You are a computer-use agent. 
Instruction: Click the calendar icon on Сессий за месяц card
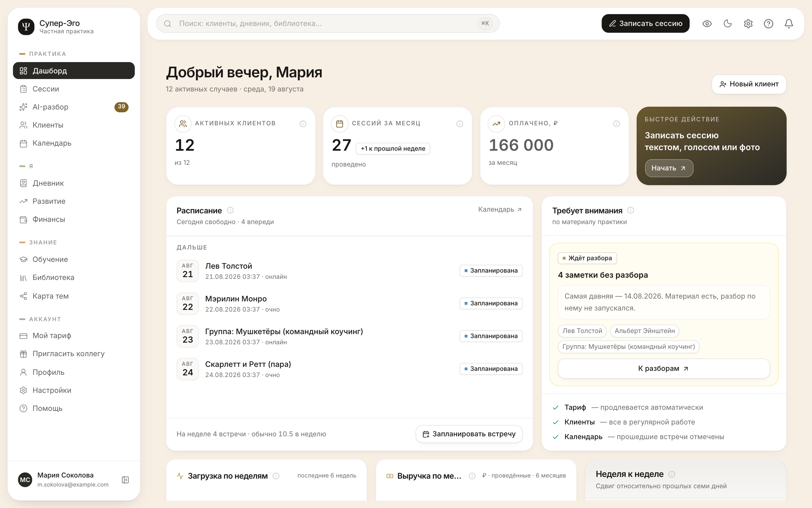339,124
